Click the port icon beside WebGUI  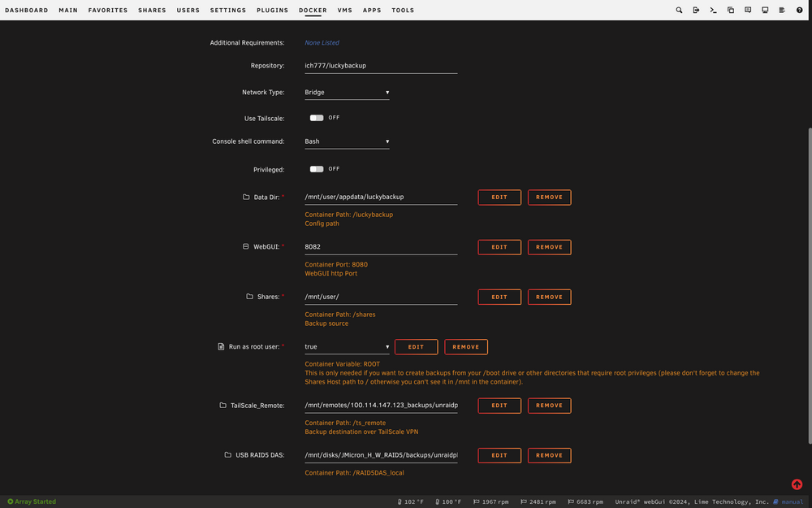245,247
